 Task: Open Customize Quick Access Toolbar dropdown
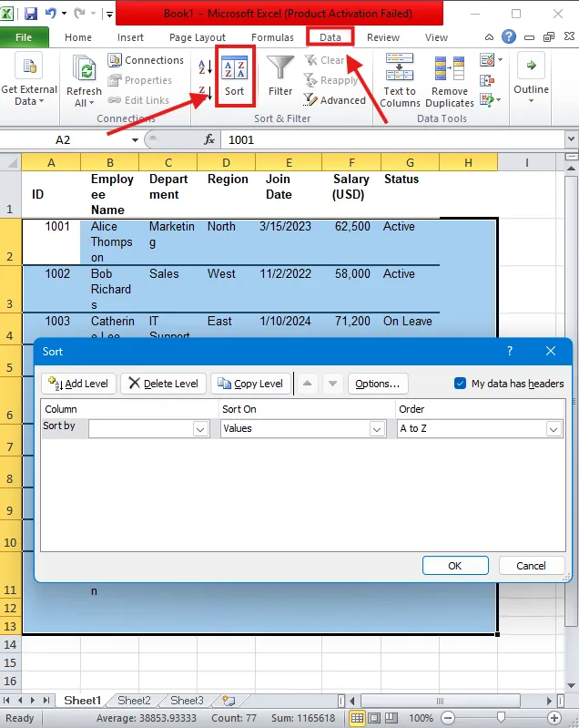pyautogui.click(x=109, y=14)
